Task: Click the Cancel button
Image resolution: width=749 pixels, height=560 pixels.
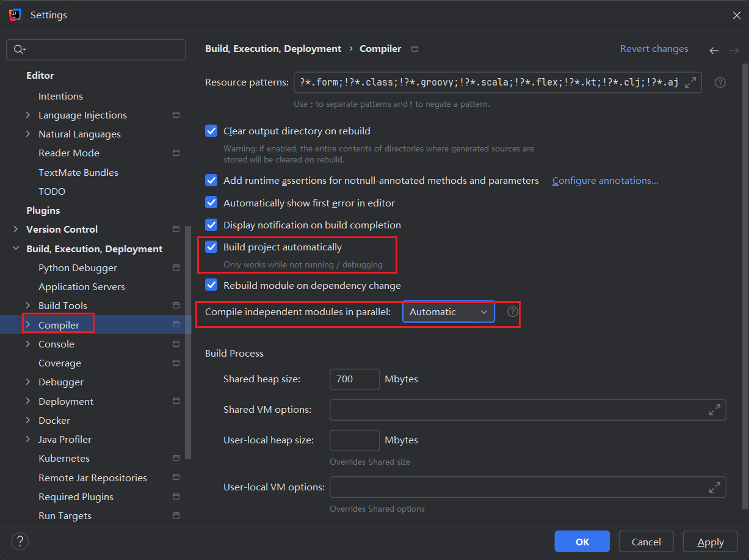Action: pos(646,542)
